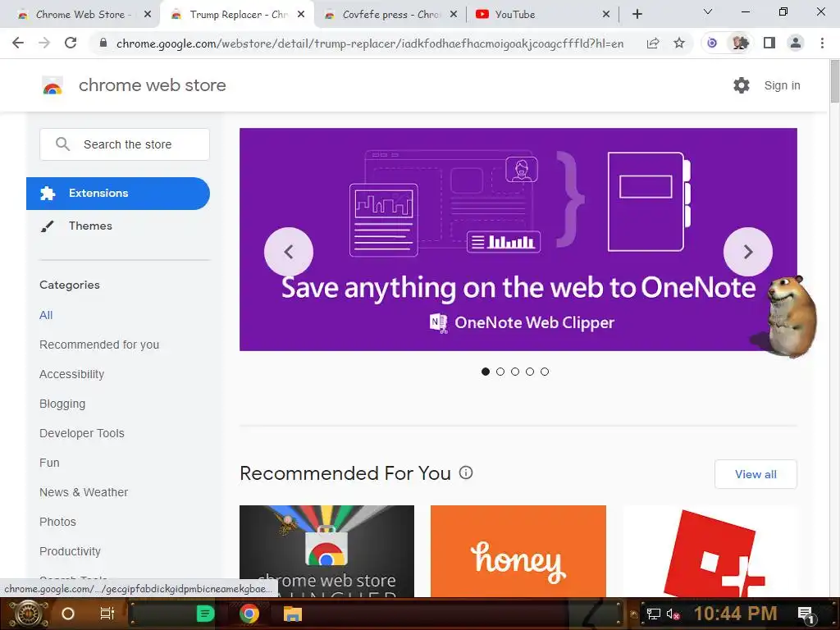Open the tab search chevron

coord(708,11)
